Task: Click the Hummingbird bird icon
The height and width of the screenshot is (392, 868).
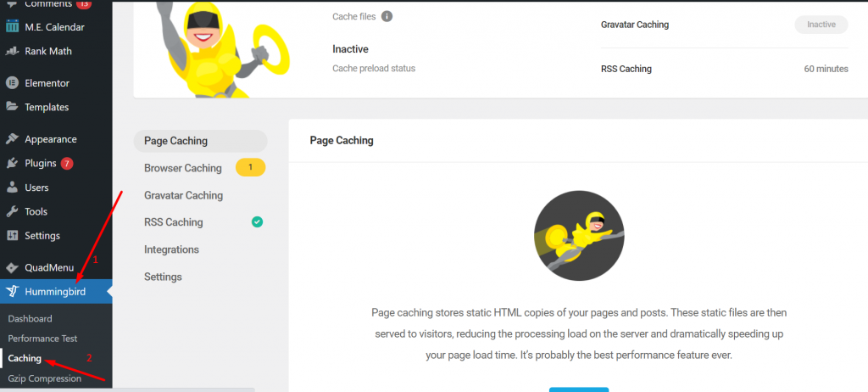Action: tap(12, 291)
